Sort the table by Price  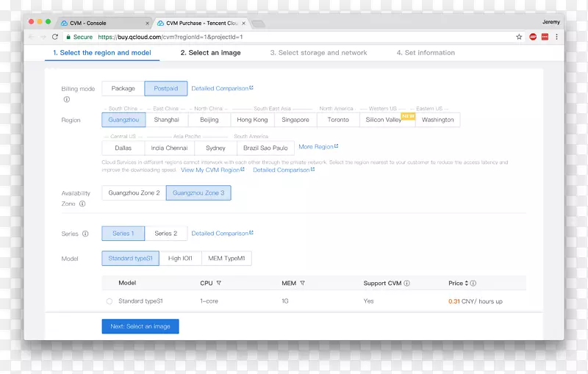[467, 283]
